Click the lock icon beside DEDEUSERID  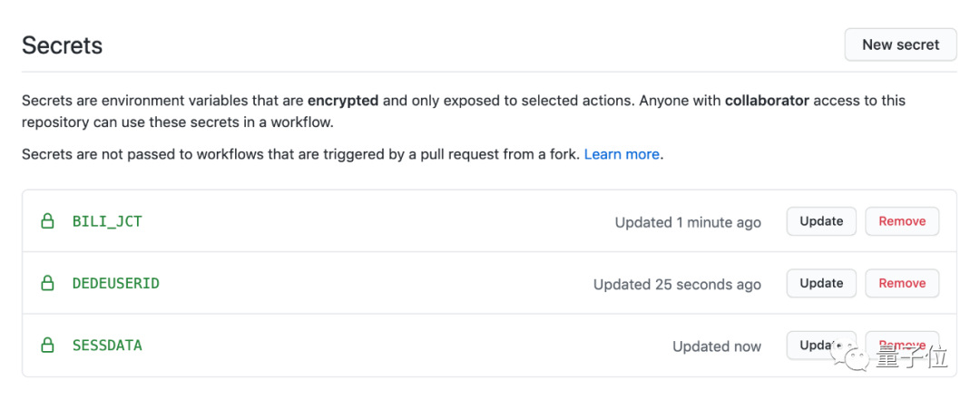pos(47,283)
